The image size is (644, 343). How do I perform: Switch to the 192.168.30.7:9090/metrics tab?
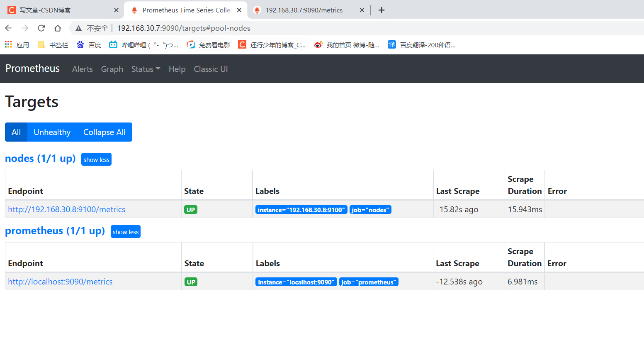pyautogui.click(x=309, y=10)
